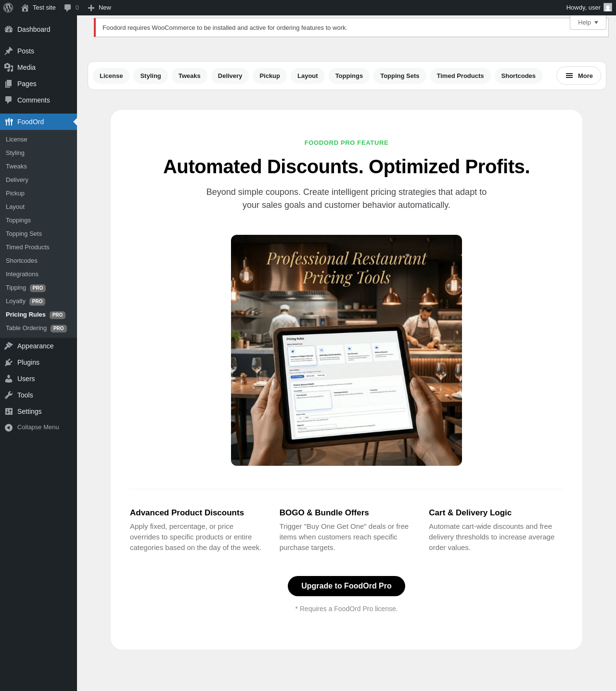Open Tweaks in the sidebar submenu
Viewport: 616px width, 691px height.
38,166
